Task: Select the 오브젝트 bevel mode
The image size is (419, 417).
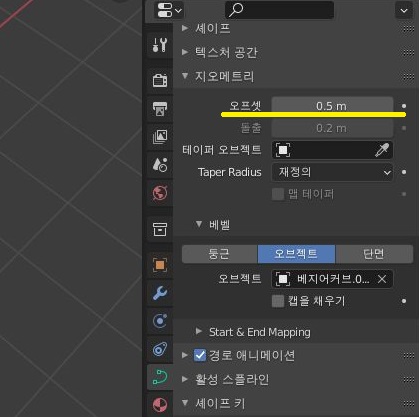Action: 296,254
